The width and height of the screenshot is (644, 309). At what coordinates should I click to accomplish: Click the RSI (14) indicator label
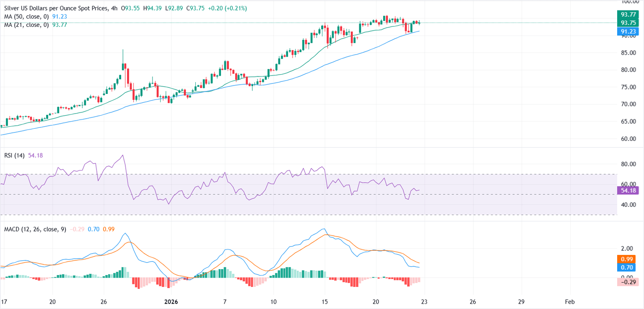point(14,156)
